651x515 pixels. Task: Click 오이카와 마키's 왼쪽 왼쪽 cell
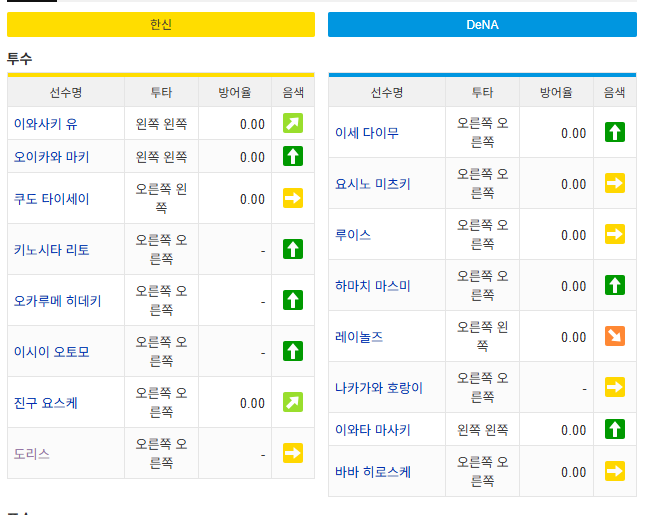162,157
